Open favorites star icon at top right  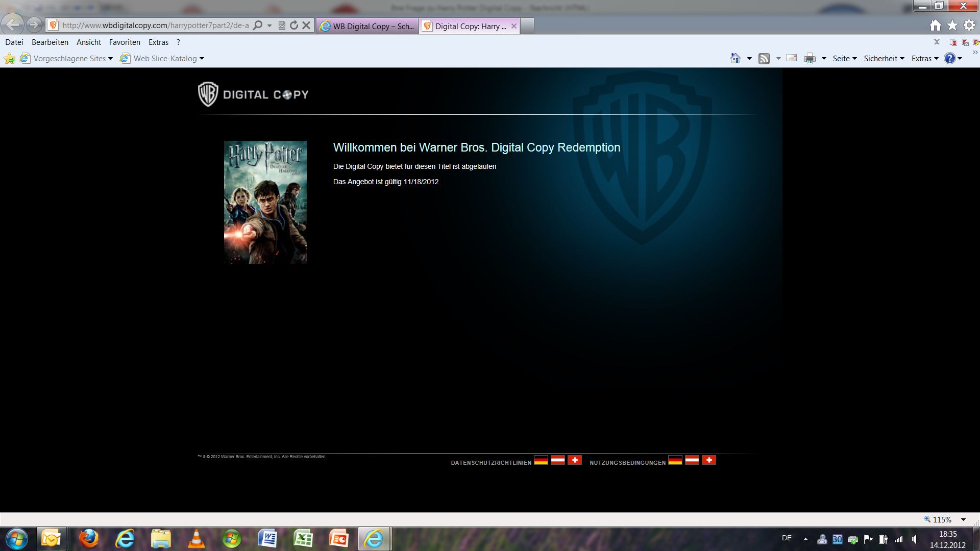(952, 26)
